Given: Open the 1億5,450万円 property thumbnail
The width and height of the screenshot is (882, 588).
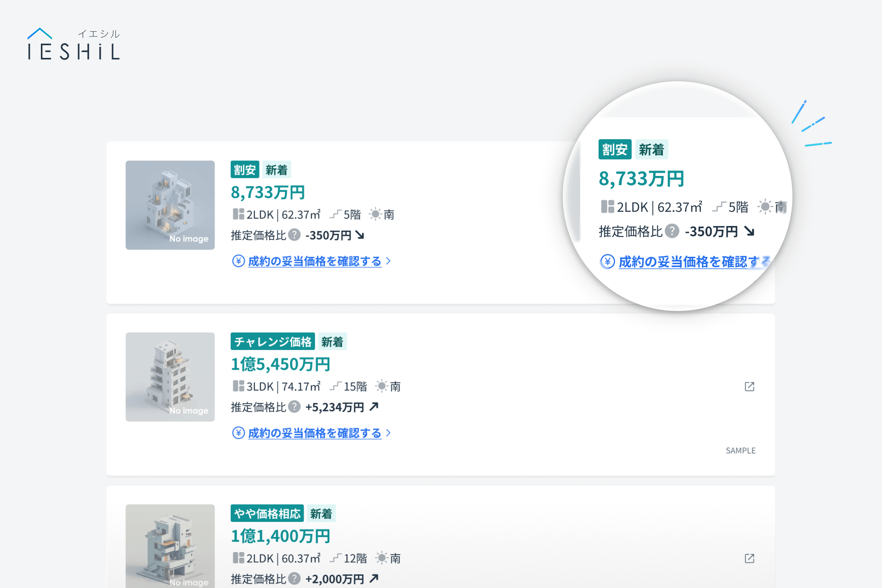Looking at the screenshot, I should (x=170, y=377).
